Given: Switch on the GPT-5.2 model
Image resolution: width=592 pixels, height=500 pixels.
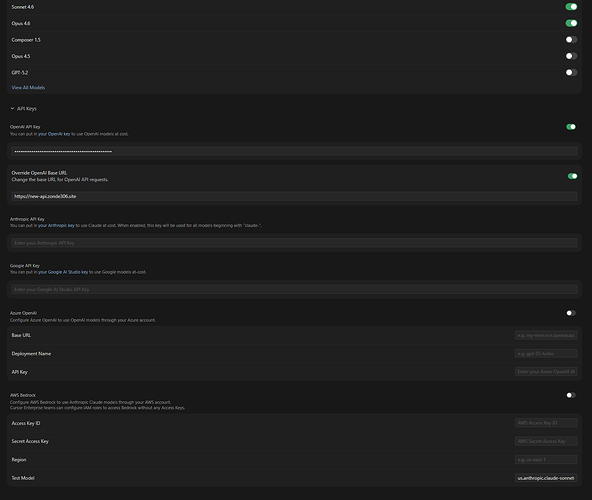Looking at the screenshot, I should coord(571,73).
